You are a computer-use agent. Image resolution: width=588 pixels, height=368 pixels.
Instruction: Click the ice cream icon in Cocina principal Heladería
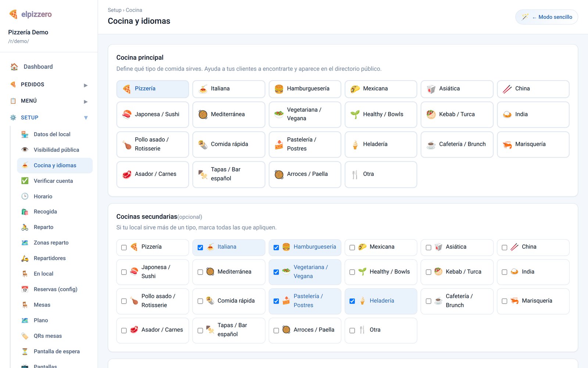tap(355, 145)
